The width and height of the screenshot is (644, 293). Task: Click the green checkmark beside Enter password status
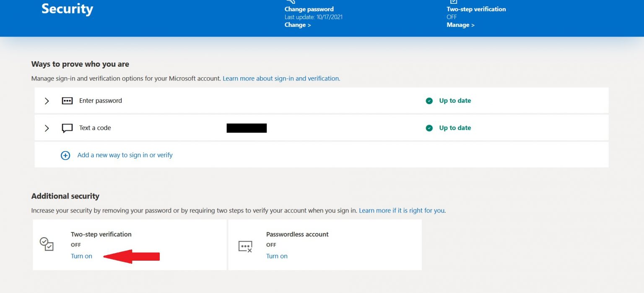[429, 101]
